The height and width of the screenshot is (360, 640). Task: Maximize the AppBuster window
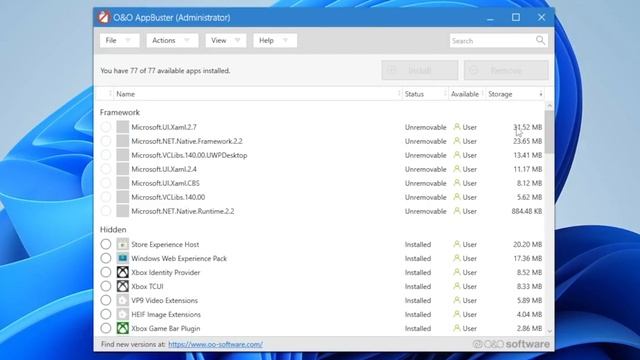coord(516,17)
